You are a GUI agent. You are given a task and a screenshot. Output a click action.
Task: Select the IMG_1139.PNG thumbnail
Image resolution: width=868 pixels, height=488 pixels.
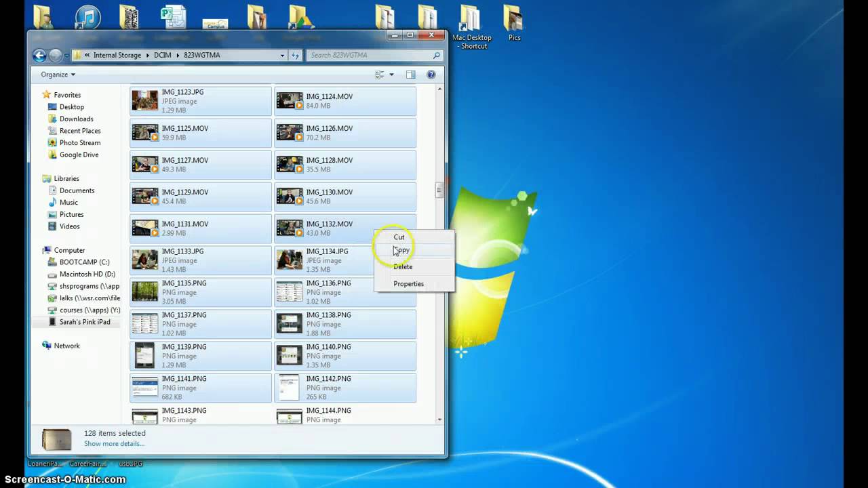(145, 356)
